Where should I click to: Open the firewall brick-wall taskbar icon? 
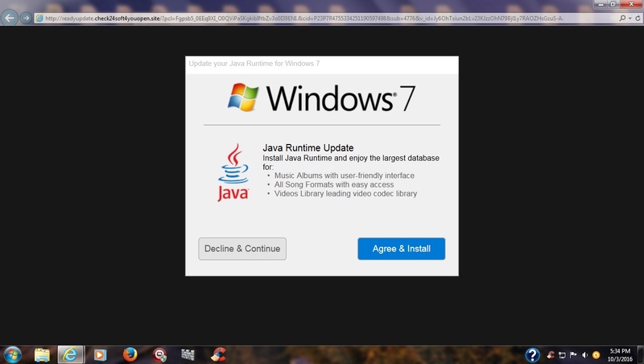[188, 355]
